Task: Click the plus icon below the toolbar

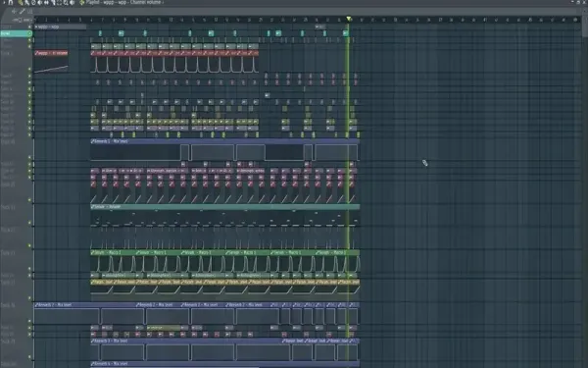Action: [15, 11]
